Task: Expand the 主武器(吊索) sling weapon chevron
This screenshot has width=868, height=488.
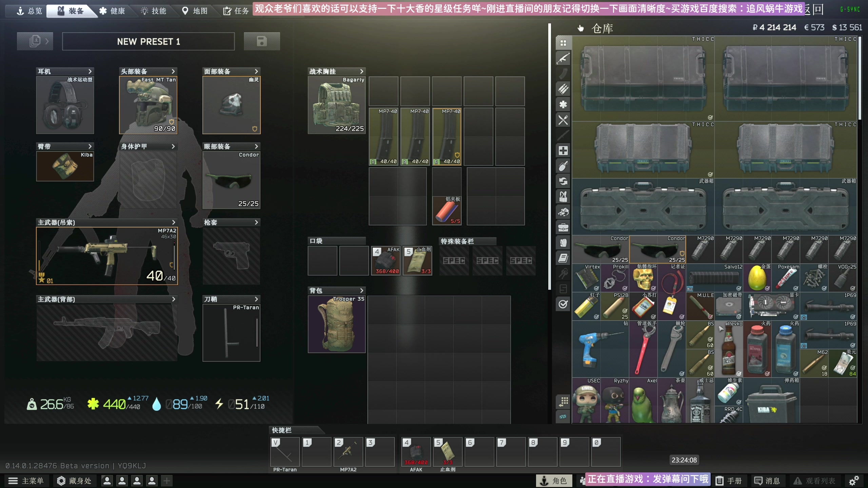Action: [173, 222]
